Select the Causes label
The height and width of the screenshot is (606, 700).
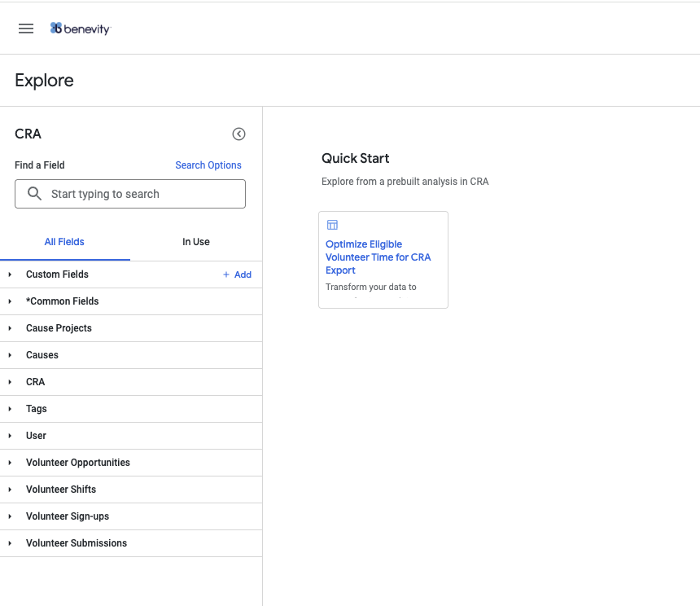tap(42, 355)
